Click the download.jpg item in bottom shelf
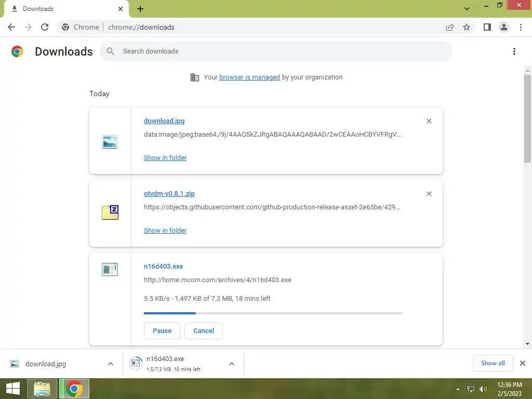The width and height of the screenshot is (532, 399). (61, 364)
